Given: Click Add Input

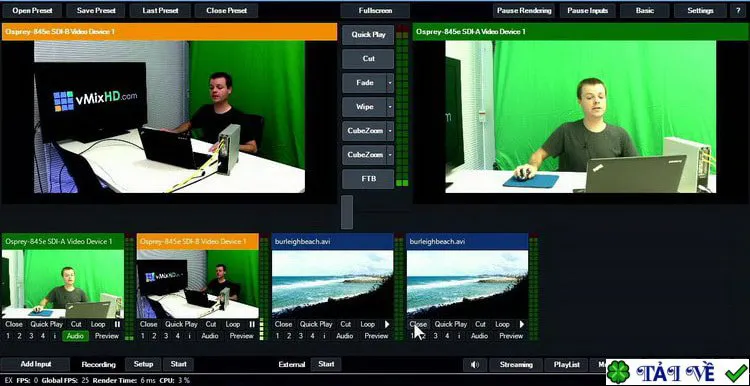Looking at the screenshot, I should click(36, 364).
